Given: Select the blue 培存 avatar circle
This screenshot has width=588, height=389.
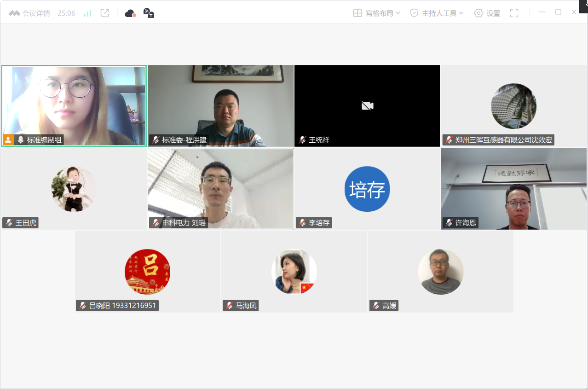Looking at the screenshot, I should pyautogui.click(x=367, y=189).
